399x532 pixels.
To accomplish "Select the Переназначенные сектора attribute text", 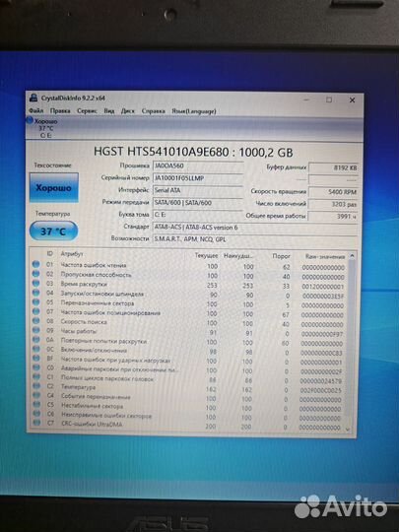I will 98,303.
